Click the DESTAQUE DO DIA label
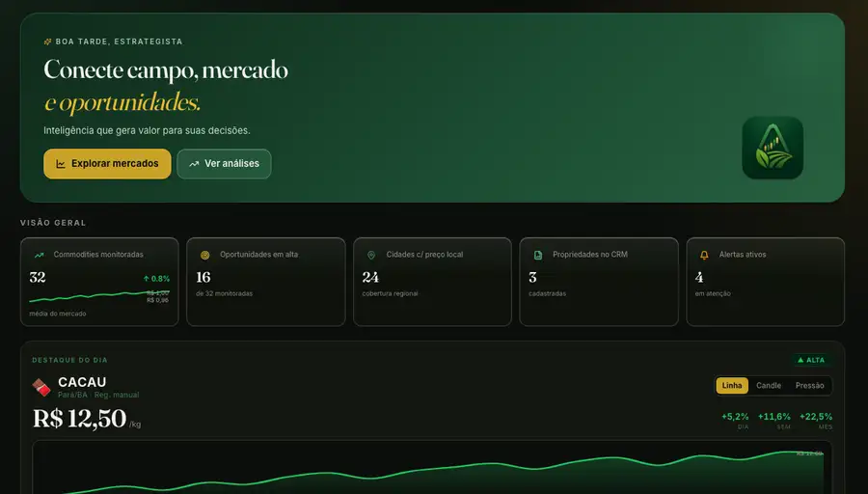868x494 pixels. point(69,360)
